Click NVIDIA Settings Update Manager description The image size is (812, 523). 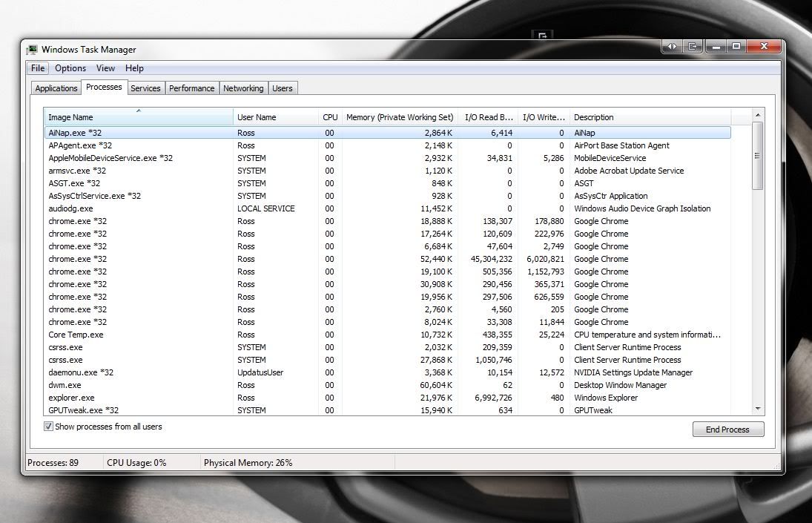[633, 372]
